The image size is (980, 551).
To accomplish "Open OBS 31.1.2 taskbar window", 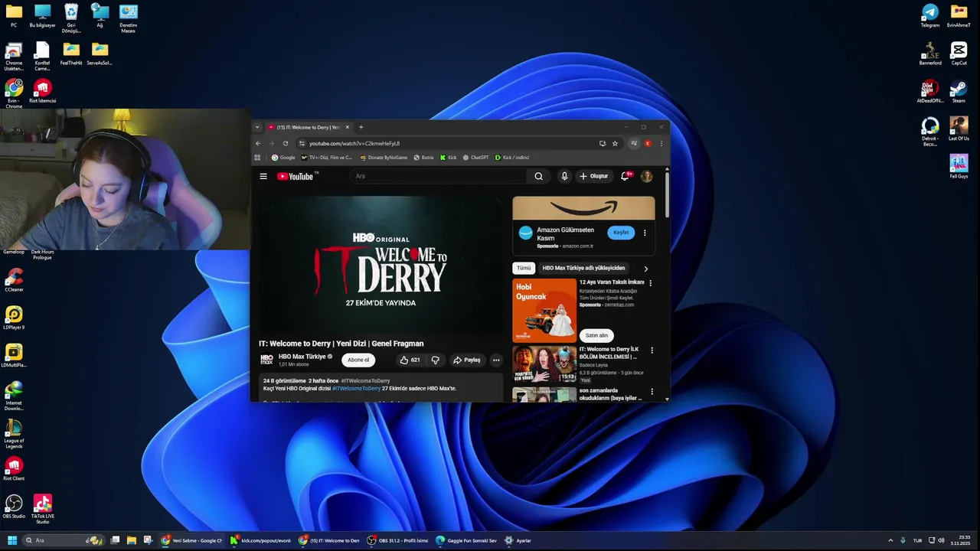I will (397, 540).
